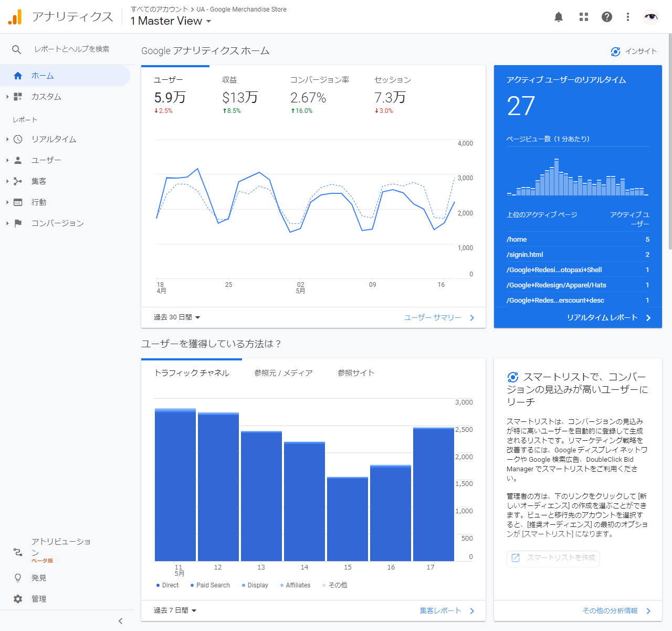Open the three-dot more options menu
The height and width of the screenshot is (631, 672).
coord(628,17)
